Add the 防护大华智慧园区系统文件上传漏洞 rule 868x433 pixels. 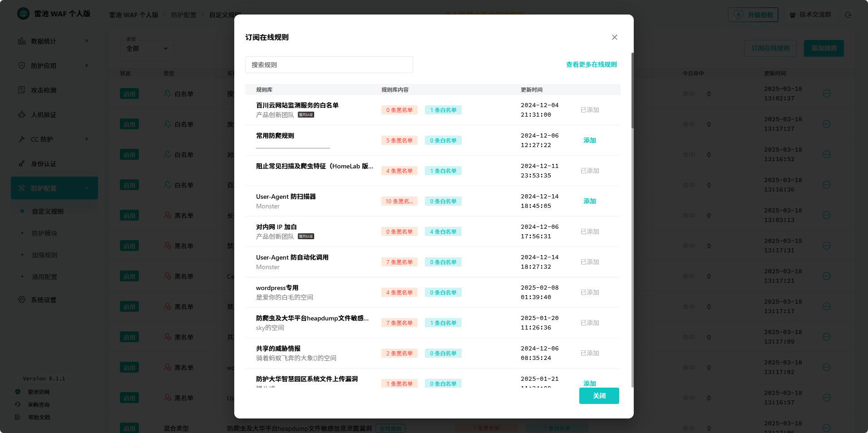[590, 384]
